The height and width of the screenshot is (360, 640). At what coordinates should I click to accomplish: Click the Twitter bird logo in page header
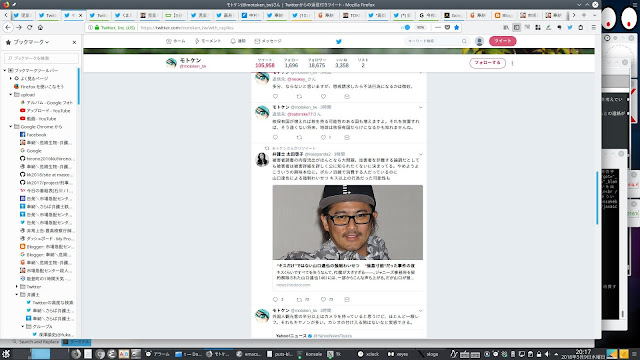tap(338, 41)
